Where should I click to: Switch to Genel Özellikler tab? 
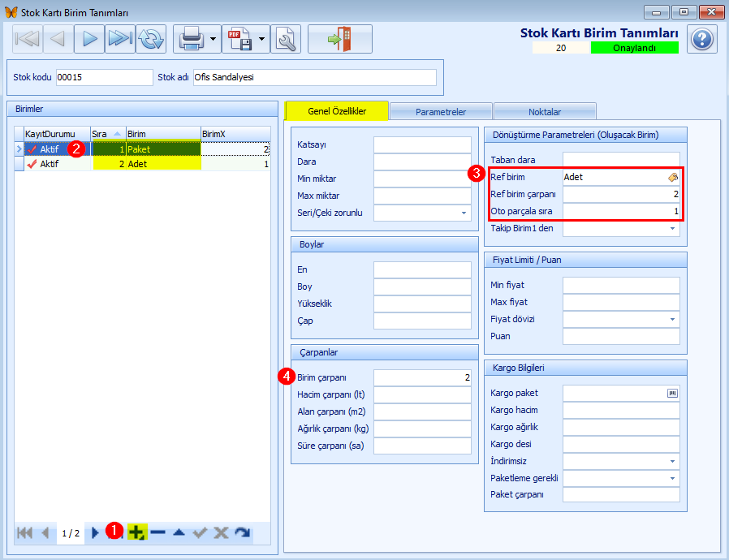tap(337, 111)
